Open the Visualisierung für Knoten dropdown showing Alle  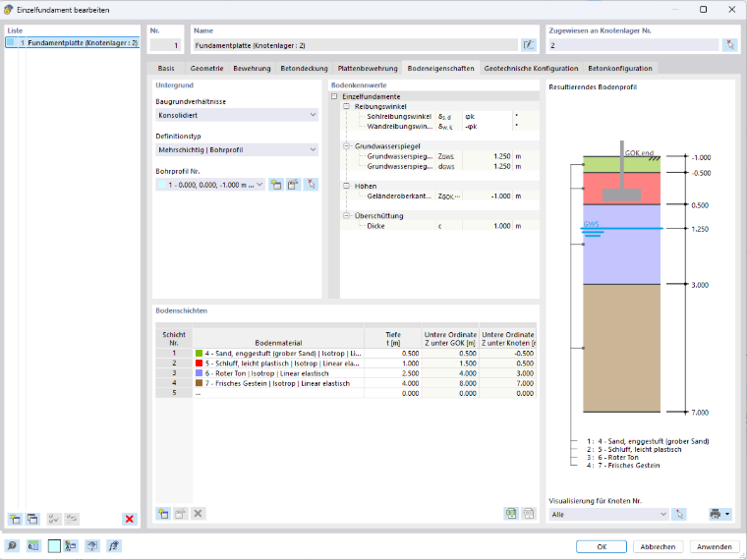(x=608, y=514)
